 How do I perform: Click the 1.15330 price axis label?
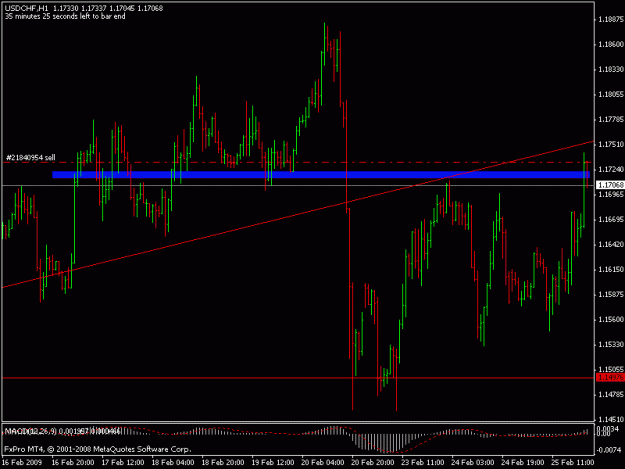click(x=611, y=344)
